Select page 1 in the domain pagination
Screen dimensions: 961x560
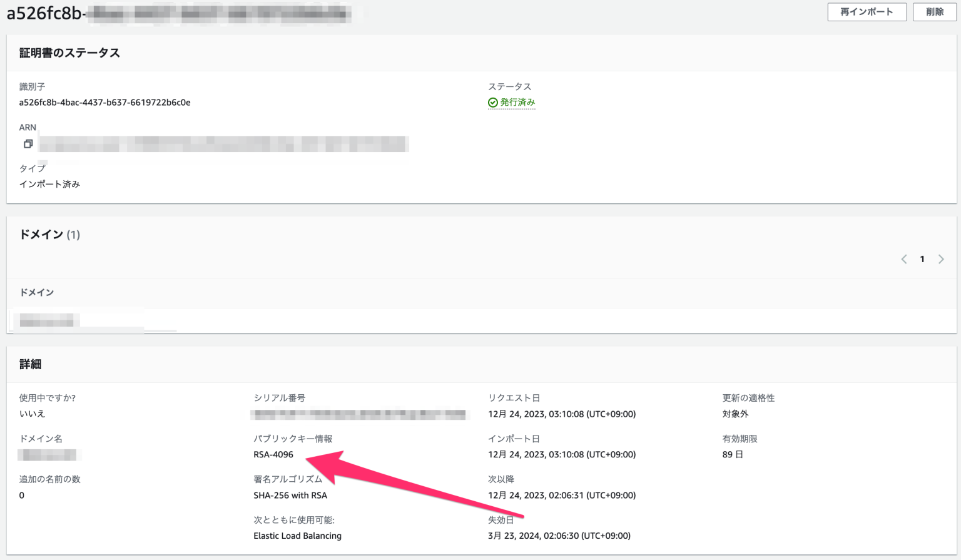922,258
